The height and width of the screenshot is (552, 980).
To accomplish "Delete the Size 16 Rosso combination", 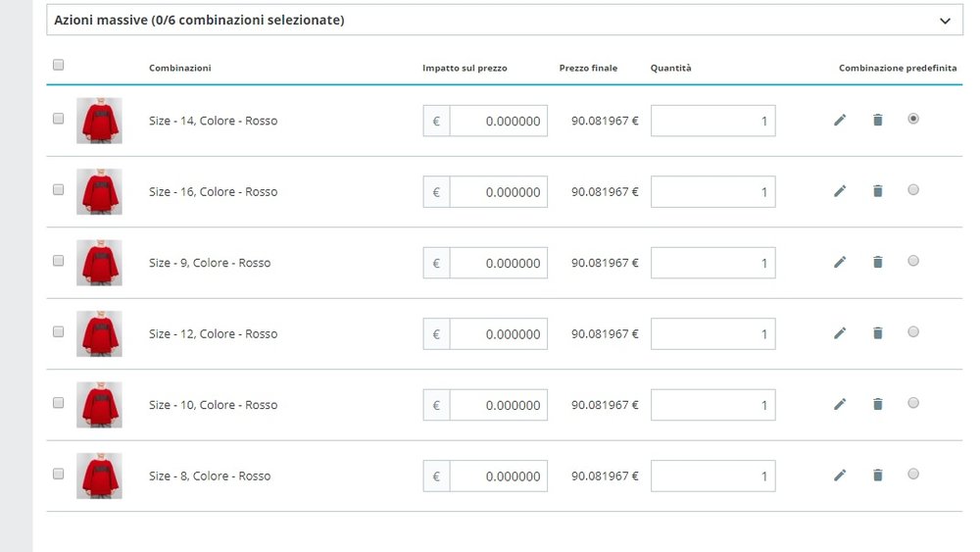I will pyautogui.click(x=877, y=191).
